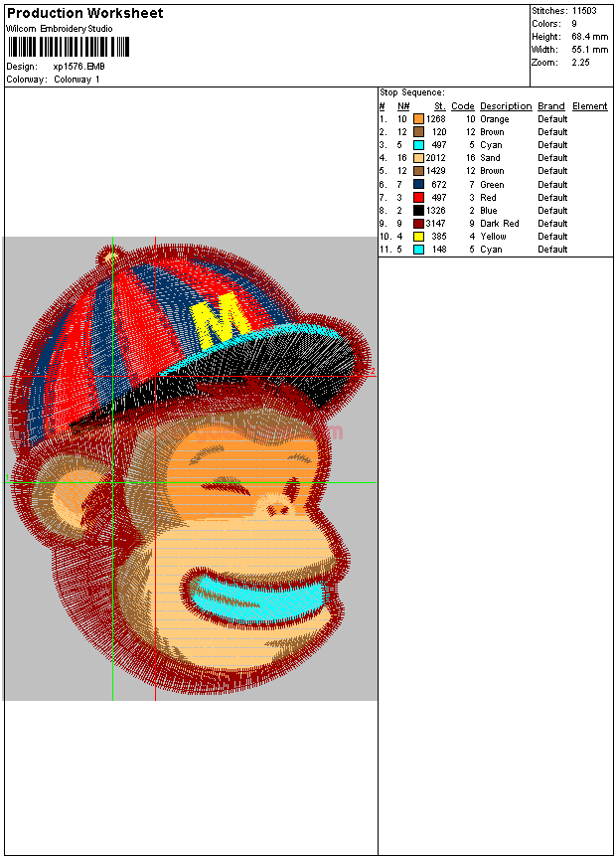Select the '672' stitch count cell
Screen dimensions: 616x856
point(439,185)
